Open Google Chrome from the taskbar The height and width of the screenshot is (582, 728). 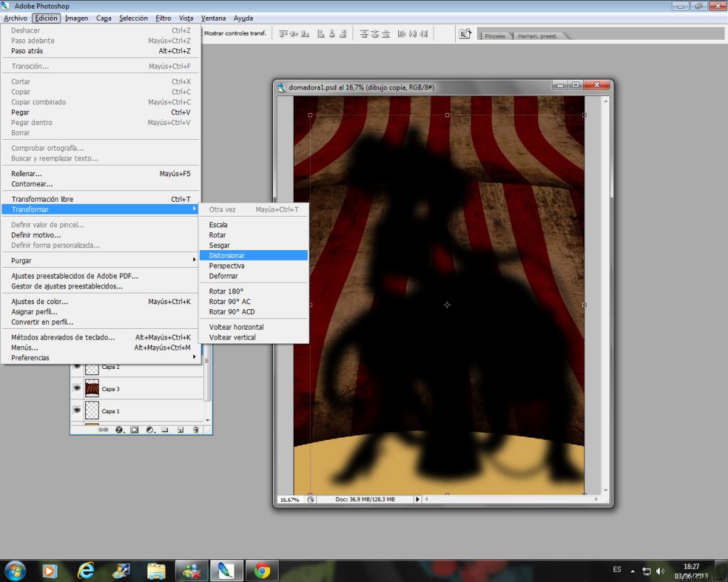[262, 571]
